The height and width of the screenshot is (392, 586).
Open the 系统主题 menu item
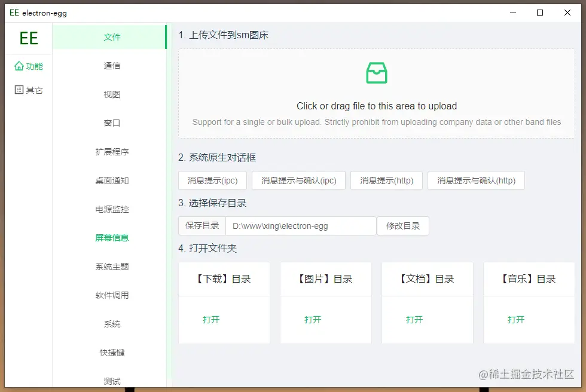point(112,267)
